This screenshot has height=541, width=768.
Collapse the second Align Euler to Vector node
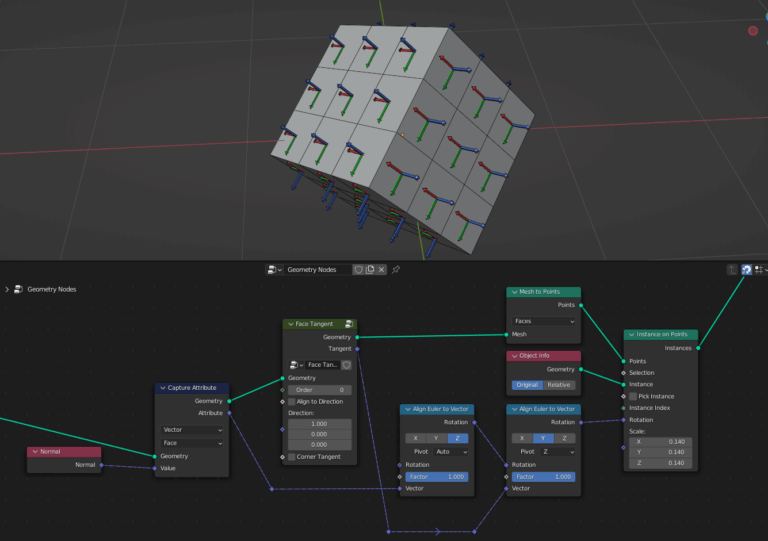[x=514, y=409]
